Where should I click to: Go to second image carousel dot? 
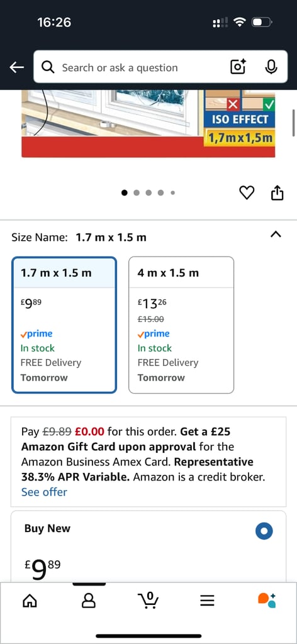(137, 192)
